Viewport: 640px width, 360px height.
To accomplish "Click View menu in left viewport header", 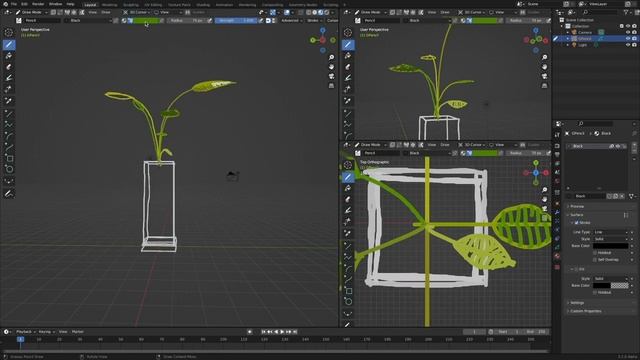I will click(93, 12).
